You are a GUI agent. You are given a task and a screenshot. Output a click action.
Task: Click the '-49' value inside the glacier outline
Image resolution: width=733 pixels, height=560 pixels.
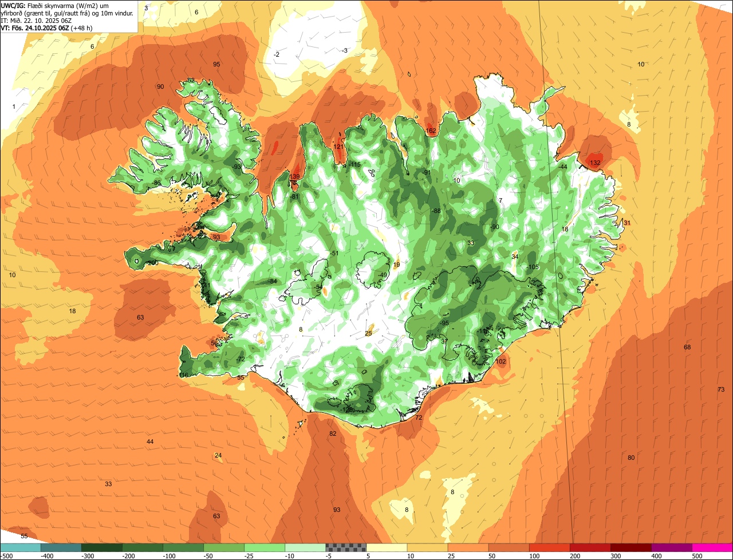point(383,275)
